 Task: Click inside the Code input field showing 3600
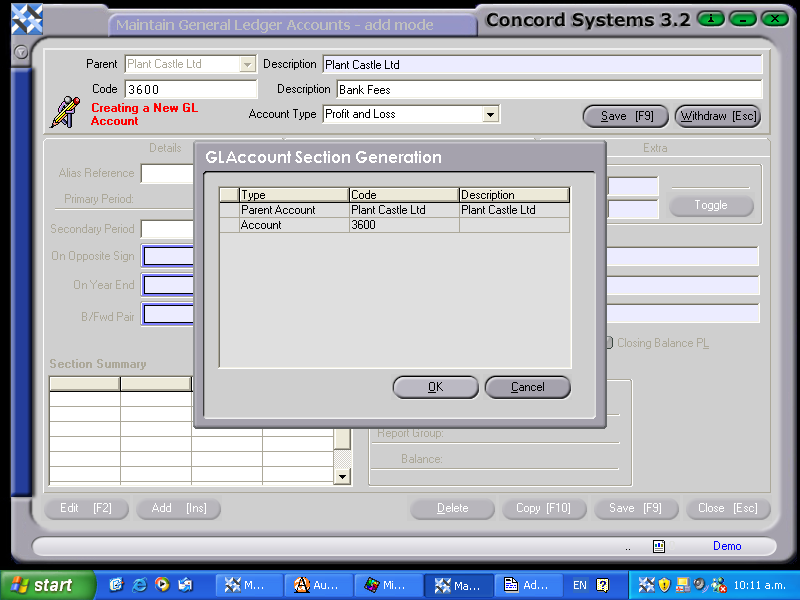coord(190,89)
